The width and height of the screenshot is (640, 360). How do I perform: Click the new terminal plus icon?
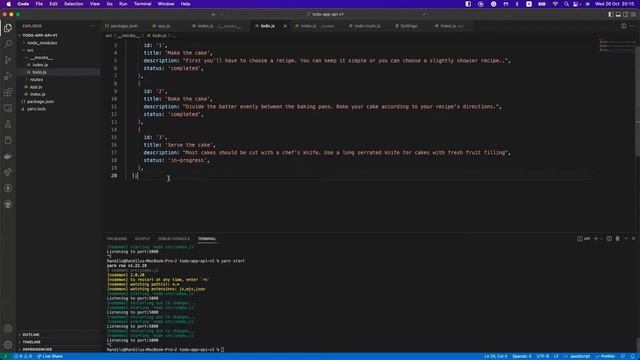596,238
